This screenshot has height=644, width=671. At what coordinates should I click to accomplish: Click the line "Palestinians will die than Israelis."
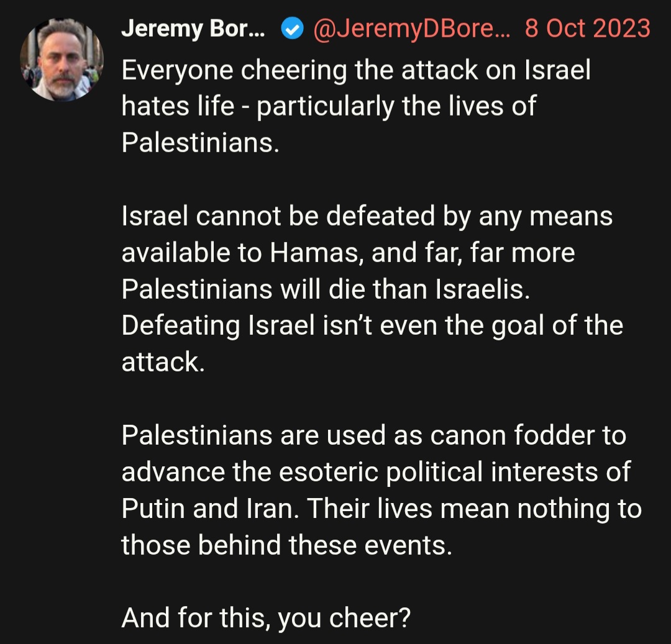326,289
